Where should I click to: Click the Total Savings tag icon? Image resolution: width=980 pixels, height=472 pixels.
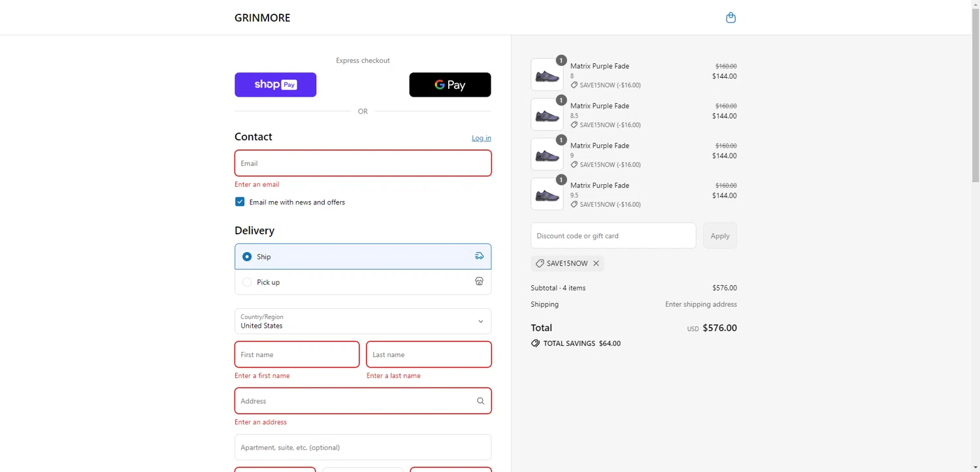tap(535, 343)
